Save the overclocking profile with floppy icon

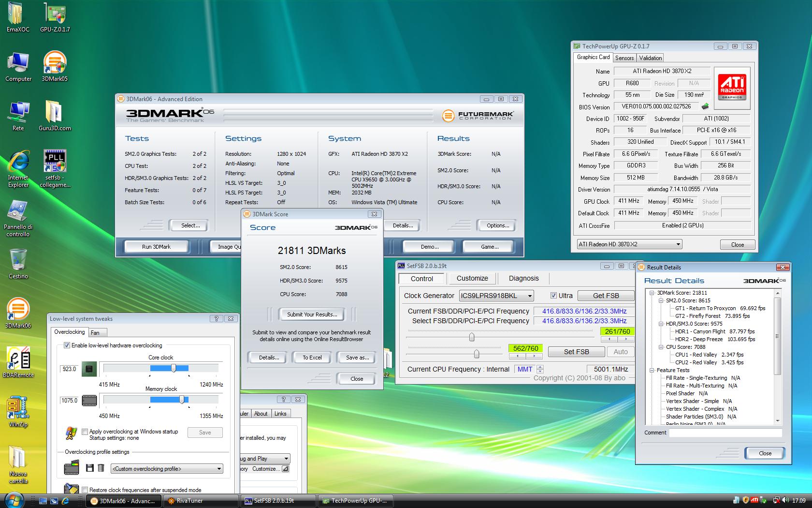[x=89, y=468]
